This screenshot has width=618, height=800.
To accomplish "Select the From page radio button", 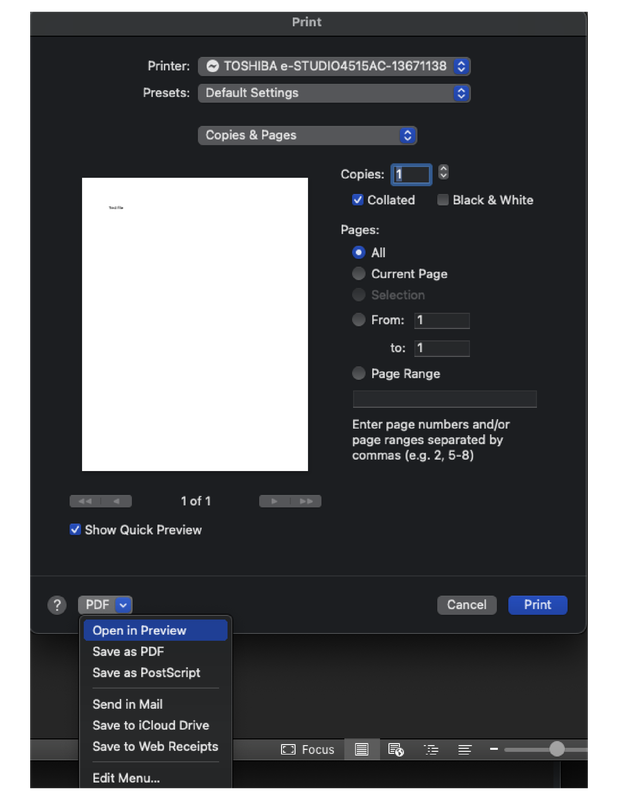I will point(359,320).
